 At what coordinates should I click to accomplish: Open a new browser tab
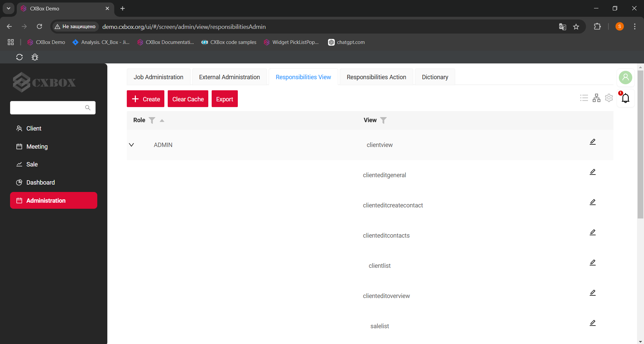click(123, 8)
